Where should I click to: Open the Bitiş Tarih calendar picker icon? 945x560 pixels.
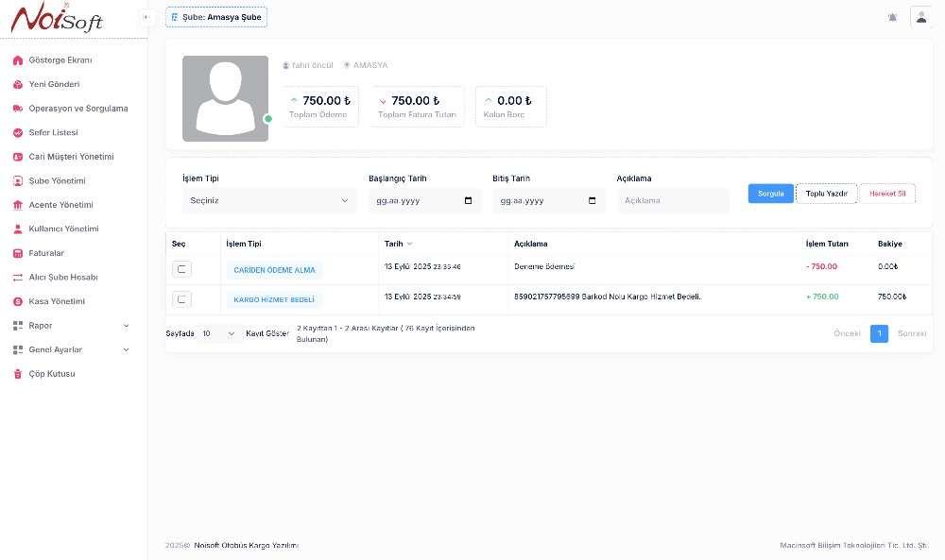(x=593, y=200)
